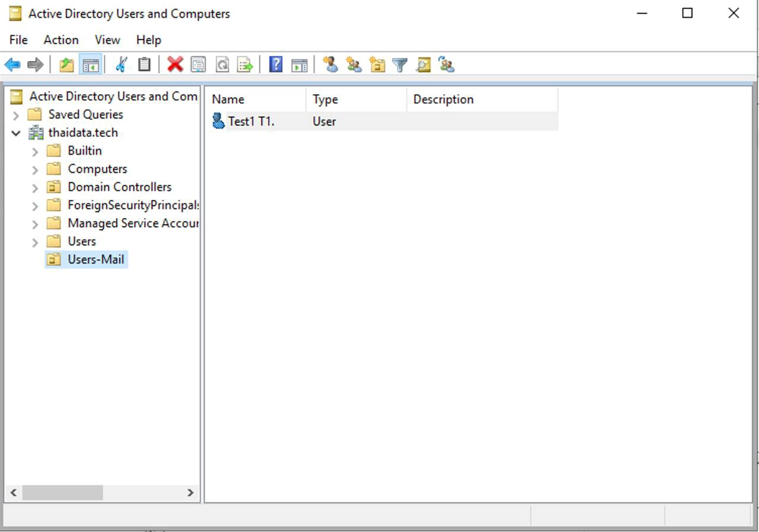Sort by Type column header
Screen dimensions: 759x532
click(x=356, y=100)
